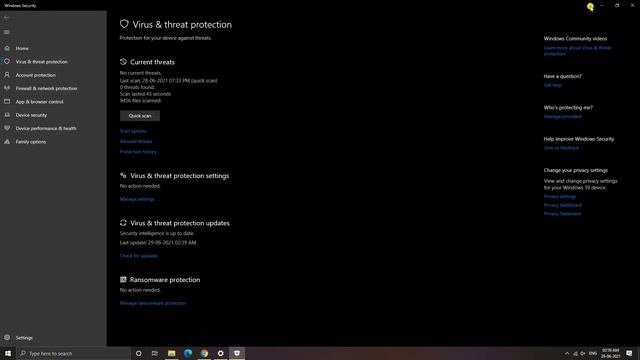Open Settings gear app on taskbar
The height and width of the screenshot is (360, 640).
[220, 353]
